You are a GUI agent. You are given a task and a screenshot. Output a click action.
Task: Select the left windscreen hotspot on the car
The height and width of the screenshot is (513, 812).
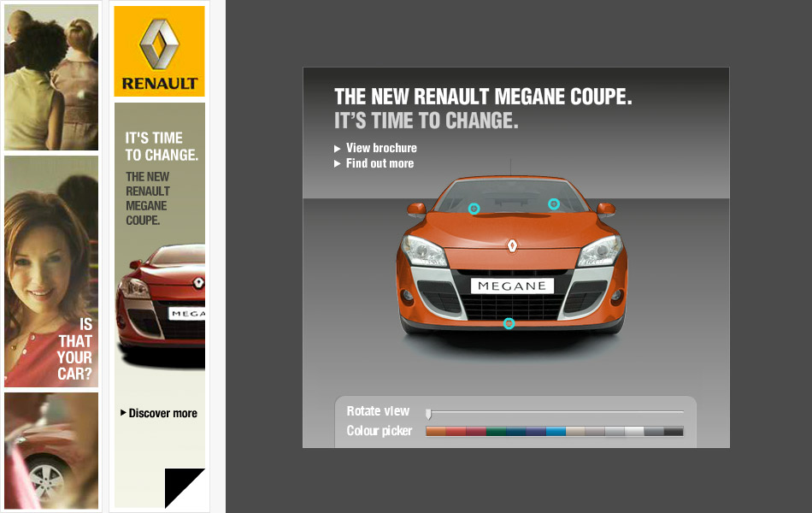tap(474, 209)
